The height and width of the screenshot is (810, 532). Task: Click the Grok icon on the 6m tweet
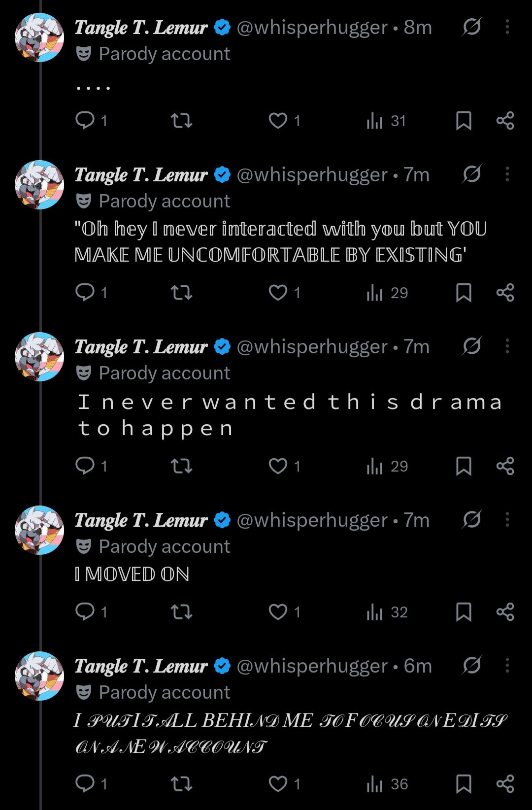(x=472, y=665)
